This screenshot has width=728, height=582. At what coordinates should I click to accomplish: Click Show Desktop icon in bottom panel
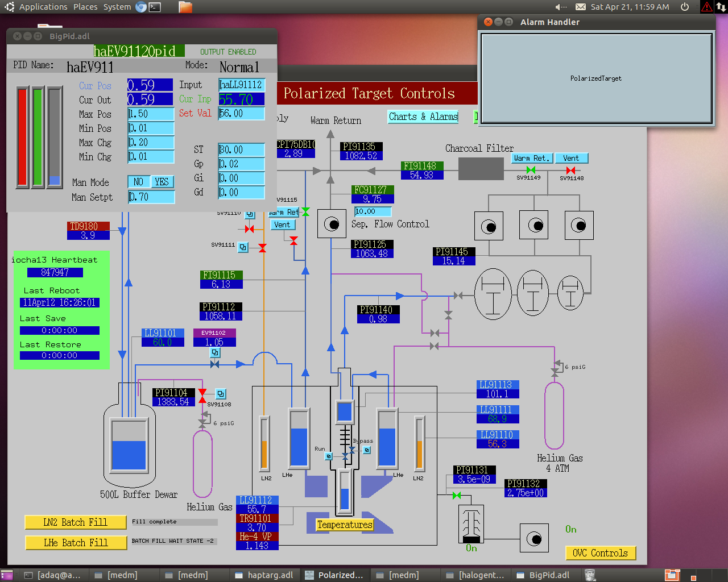tap(6, 575)
